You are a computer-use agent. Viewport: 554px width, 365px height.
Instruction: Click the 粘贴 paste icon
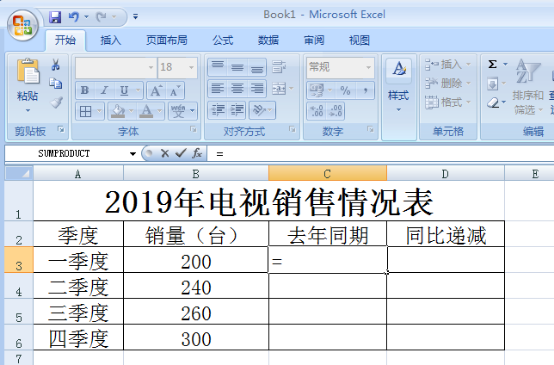click(28, 71)
